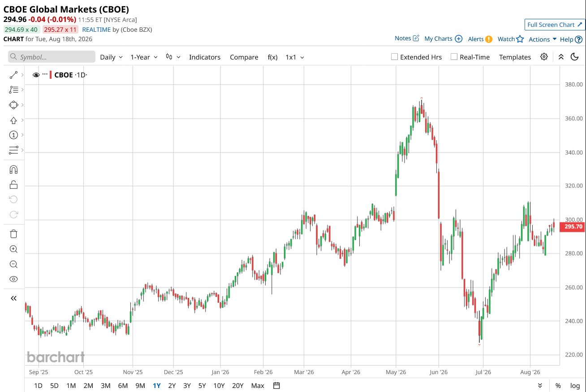The width and height of the screenshot is (586, 392).
Task: Select the 1D range tab
Action: click(x=39, y=386)
